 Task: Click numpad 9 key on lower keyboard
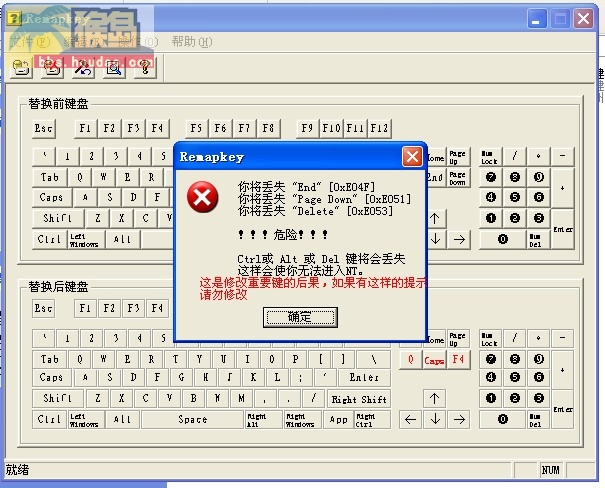pyautogui.click(x=539, y=359)
